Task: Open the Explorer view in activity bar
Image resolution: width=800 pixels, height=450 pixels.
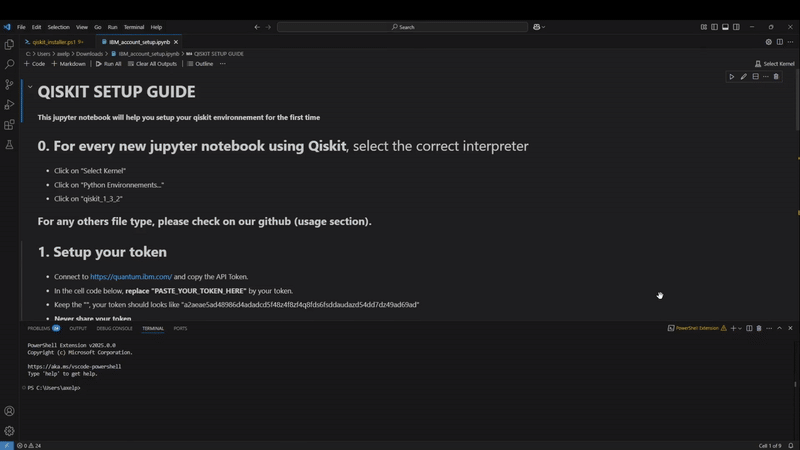Action: click(9, 44)
